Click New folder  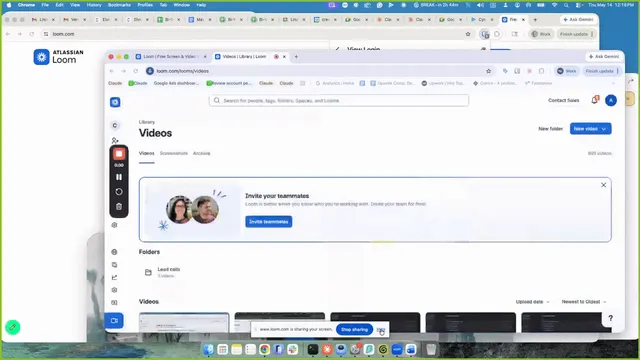550,129
